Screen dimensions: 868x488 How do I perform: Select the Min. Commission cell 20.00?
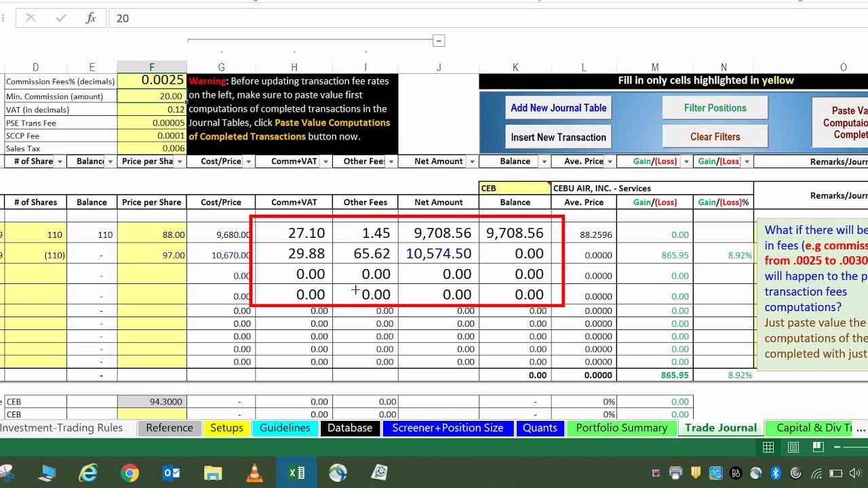pos(152,96)
